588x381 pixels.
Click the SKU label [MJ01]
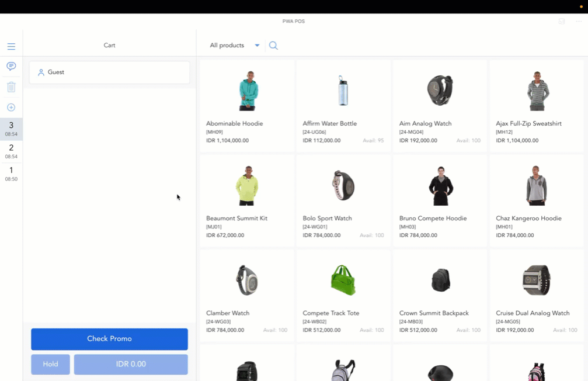[214, 227]
